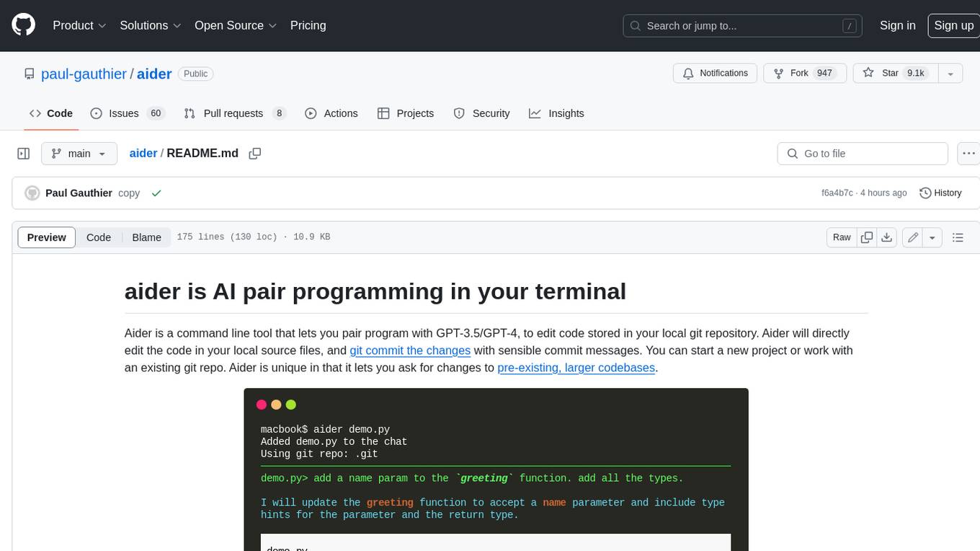Open the star lists dropdown arrow

pos(950,73)
